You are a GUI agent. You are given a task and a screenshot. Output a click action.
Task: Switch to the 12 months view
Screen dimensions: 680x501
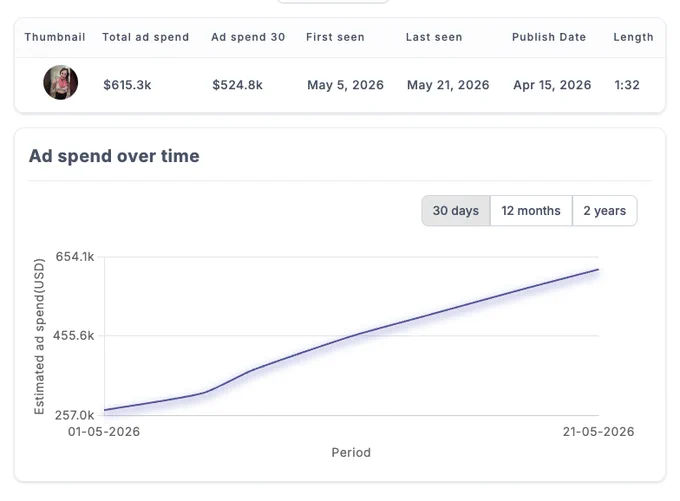(531, 211)
